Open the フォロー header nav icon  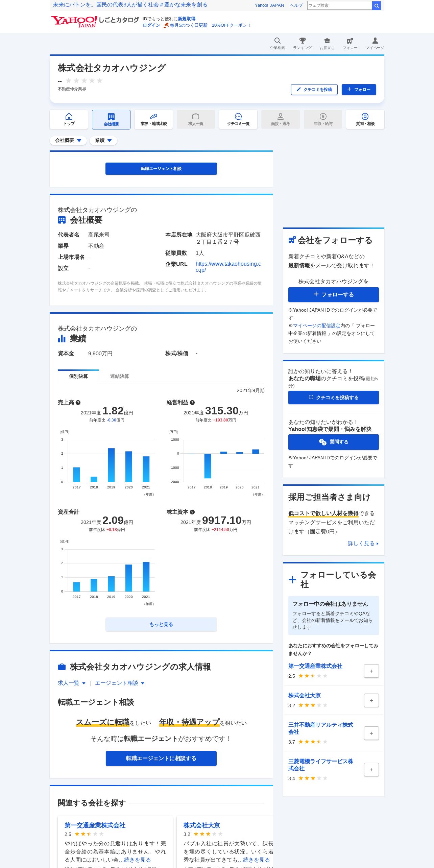point(350,43)
